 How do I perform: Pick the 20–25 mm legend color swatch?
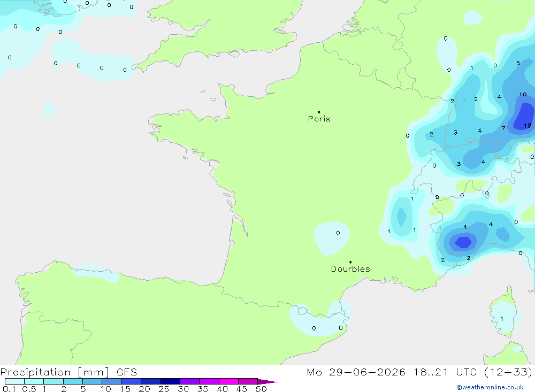pos(151,381)
